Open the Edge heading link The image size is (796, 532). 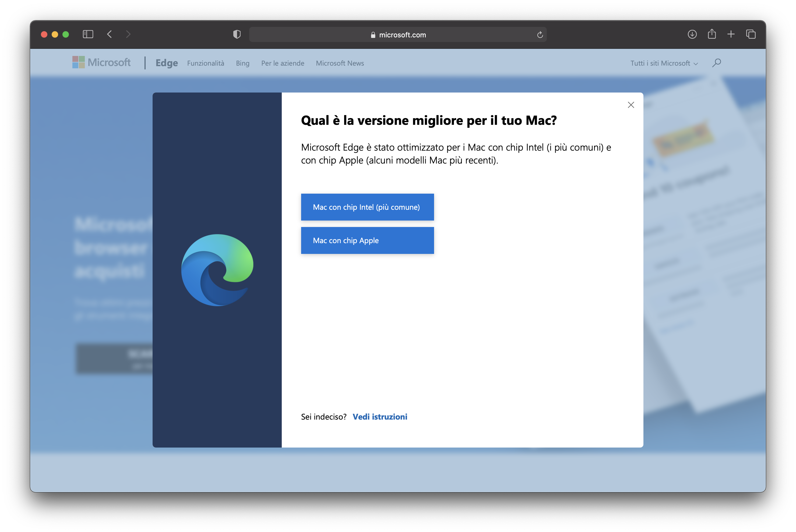point(167,63)
